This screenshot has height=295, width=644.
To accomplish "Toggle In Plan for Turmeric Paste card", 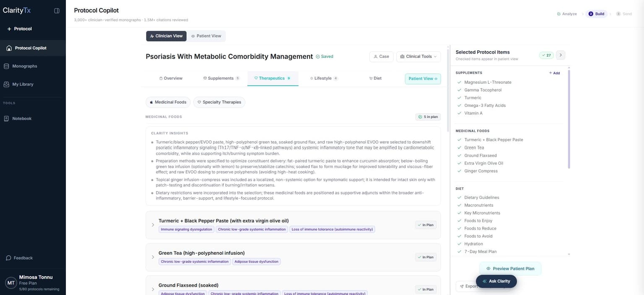I will click(426, 225).
